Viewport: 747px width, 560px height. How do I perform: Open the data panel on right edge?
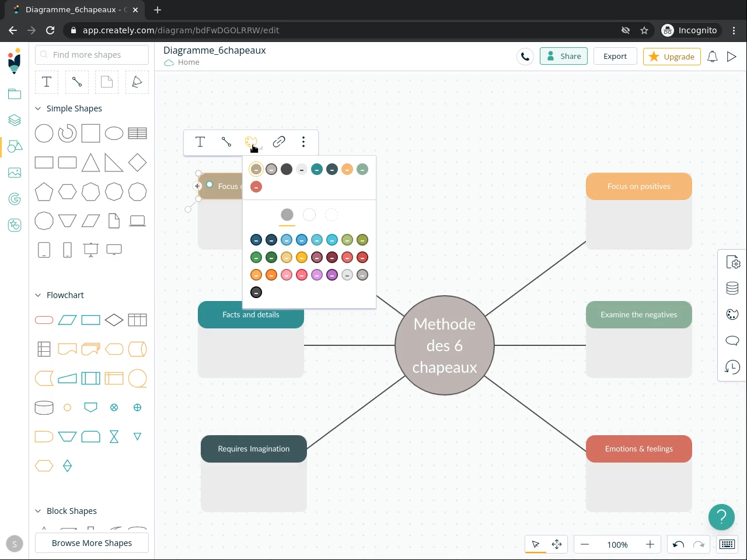pos(732,288)
